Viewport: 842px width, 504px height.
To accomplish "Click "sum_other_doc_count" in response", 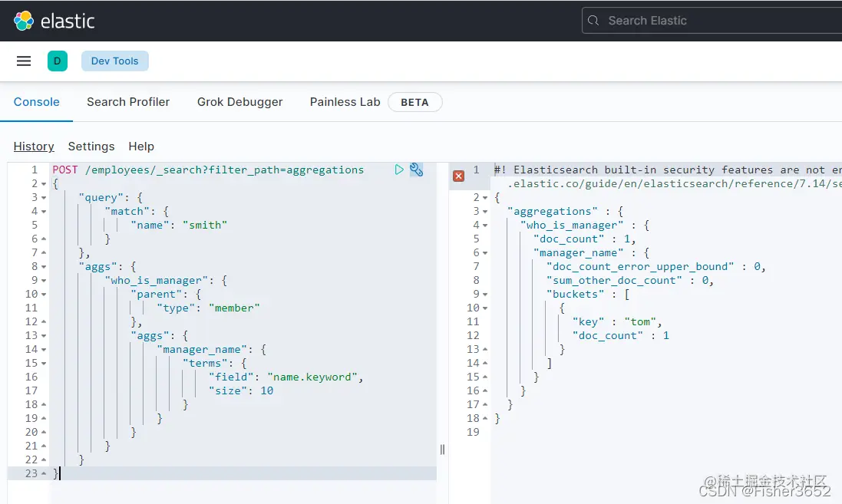I will click(x=614, y=280).
